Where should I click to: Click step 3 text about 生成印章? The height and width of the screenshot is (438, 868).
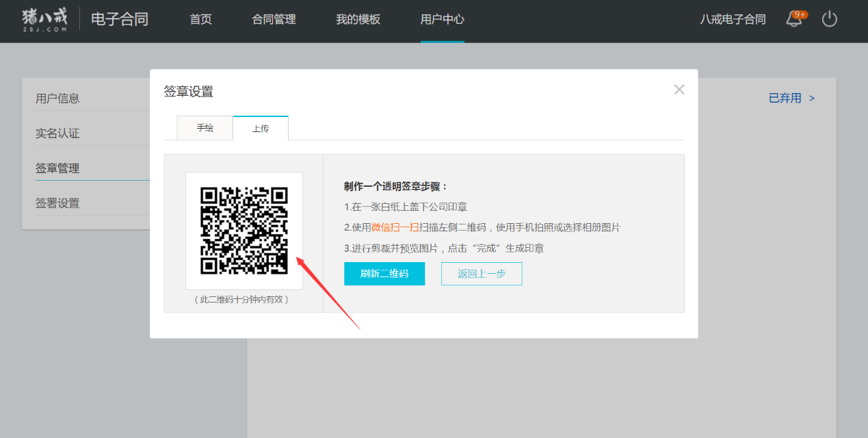pos(444,248)
